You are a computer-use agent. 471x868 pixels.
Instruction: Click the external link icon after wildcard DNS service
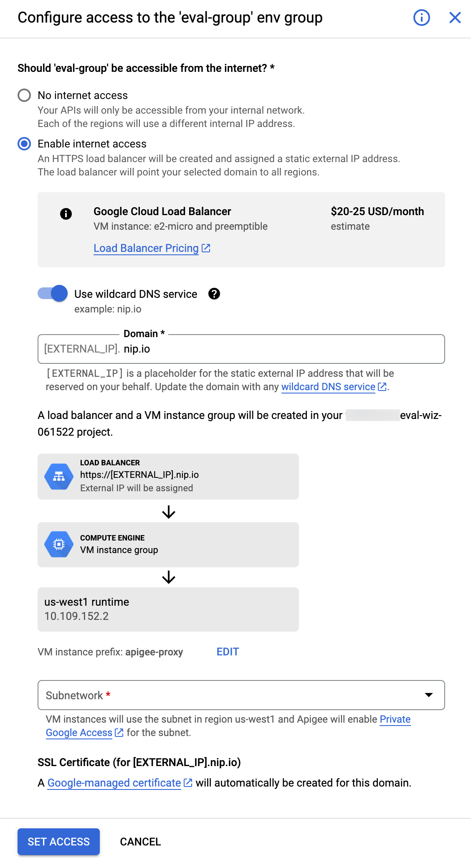point(381,387)
